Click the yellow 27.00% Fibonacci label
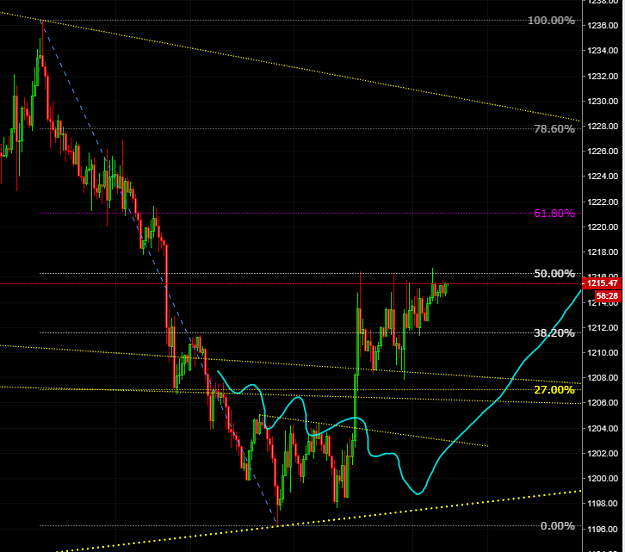The image size is (625, 552). [x=554, y=390]
